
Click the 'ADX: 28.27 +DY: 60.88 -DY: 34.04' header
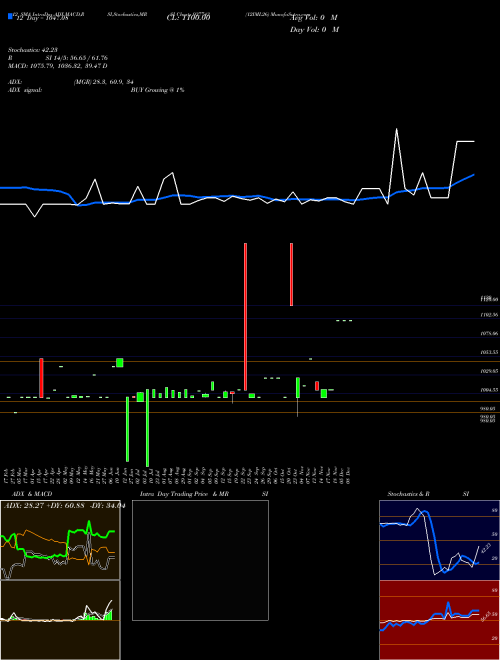[64, 506]
